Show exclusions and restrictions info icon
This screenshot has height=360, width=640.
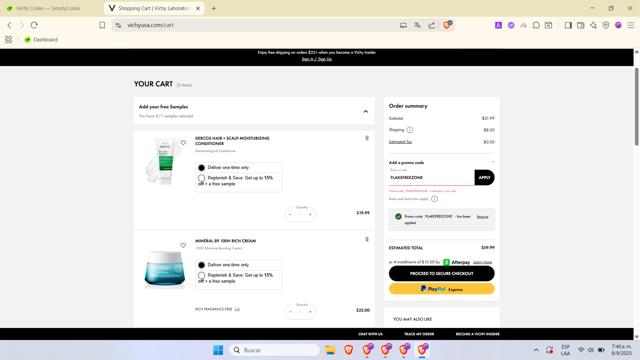click(x=434, y=199)
